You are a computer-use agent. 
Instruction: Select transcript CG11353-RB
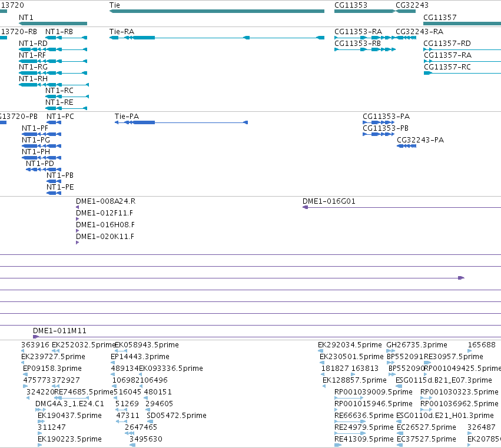tap(365, 49)
